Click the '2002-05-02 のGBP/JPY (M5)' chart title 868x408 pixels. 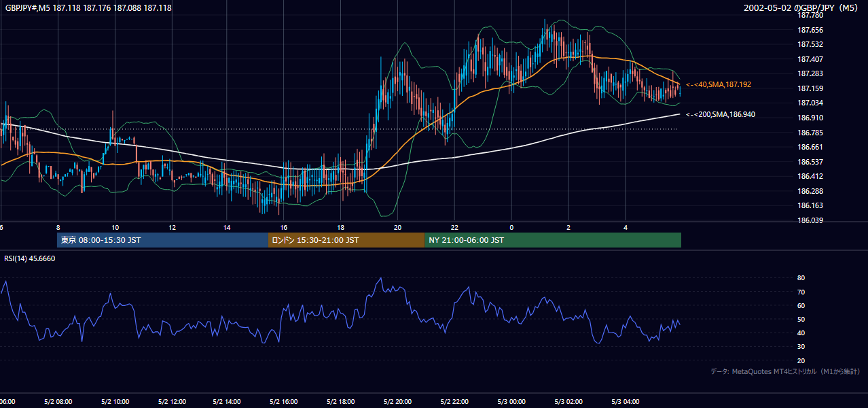[802, 8]
